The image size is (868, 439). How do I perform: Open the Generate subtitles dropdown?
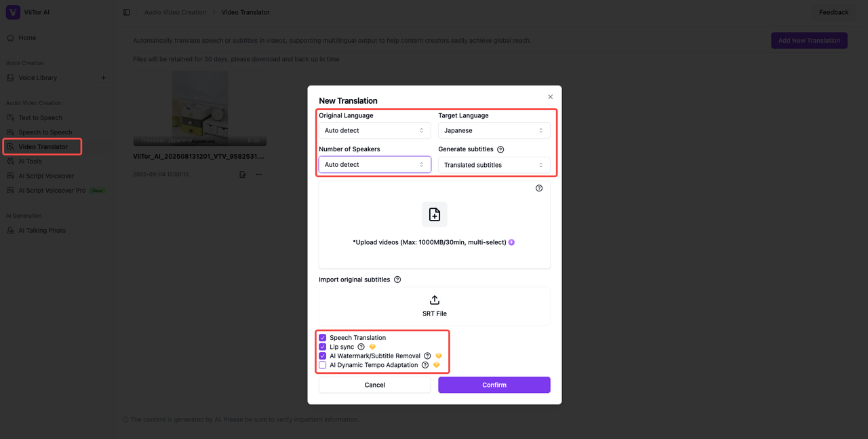click(x=494, y=165)
